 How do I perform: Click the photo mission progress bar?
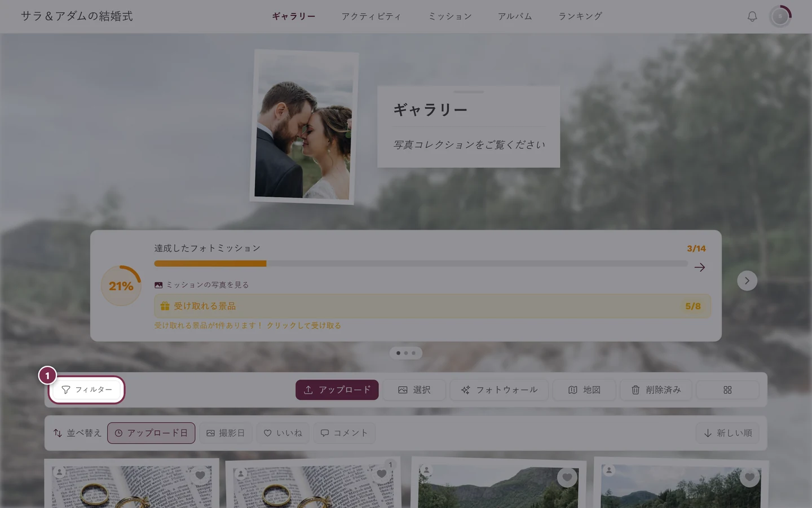[x=421, y=264]
